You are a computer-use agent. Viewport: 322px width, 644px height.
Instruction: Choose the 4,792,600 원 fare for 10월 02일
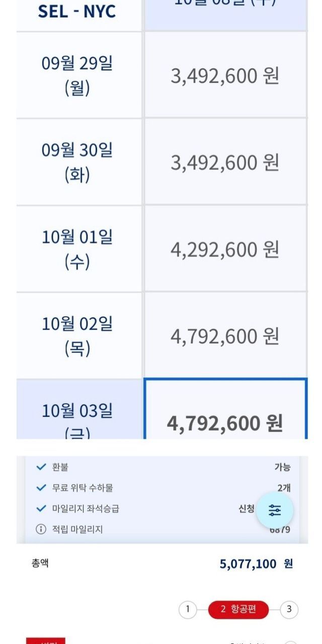pos(225,336)
